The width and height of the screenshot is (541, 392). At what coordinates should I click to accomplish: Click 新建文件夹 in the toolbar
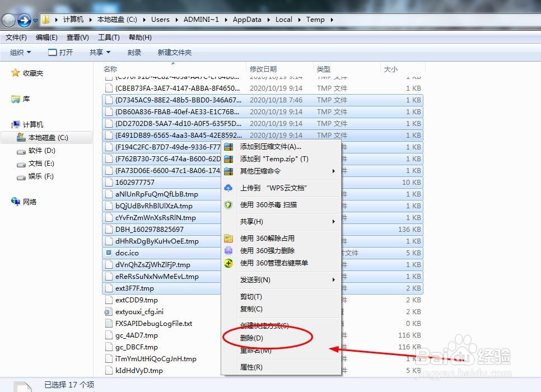[x=175, y=53]
